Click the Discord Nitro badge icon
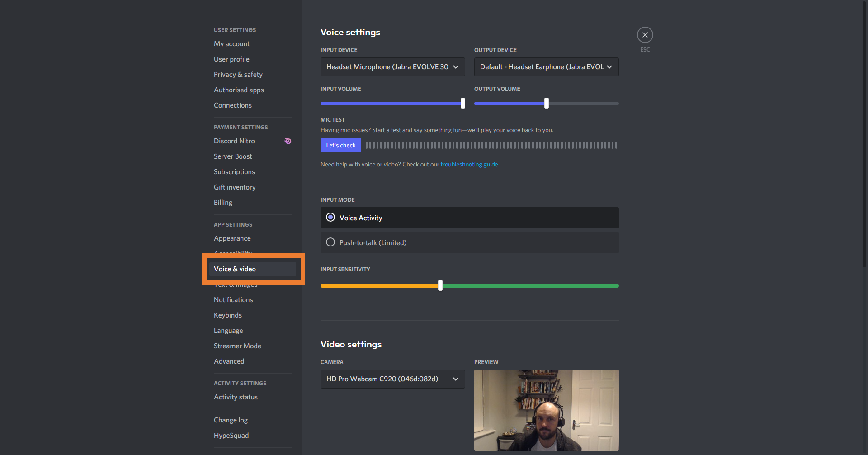The image size is (868, 455). coord(288,141)
